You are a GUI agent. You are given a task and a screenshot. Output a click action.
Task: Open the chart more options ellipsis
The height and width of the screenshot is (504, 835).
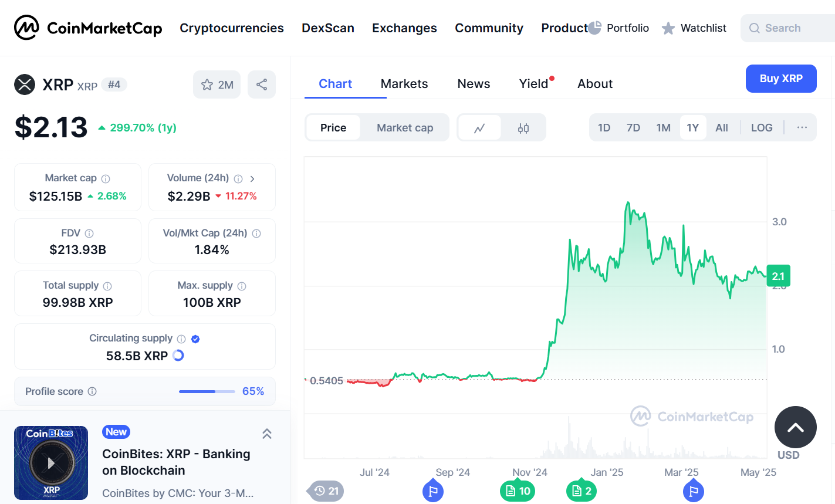tap(802, 127)
